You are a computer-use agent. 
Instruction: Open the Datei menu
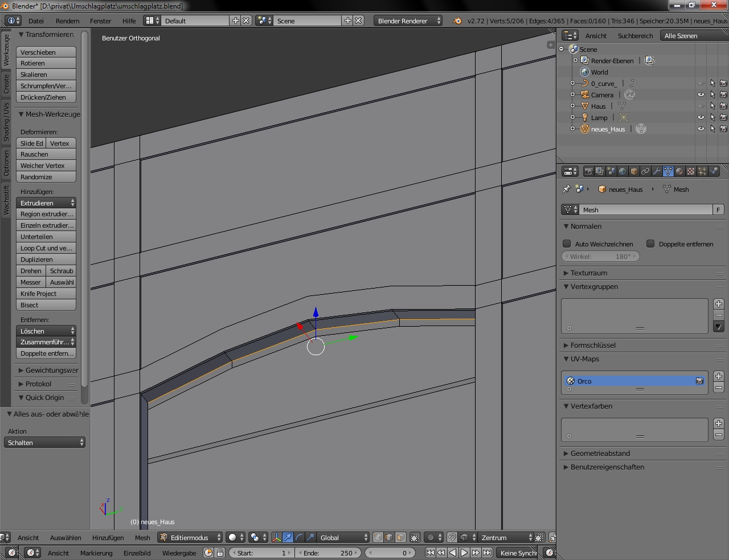tap(36, 20)
